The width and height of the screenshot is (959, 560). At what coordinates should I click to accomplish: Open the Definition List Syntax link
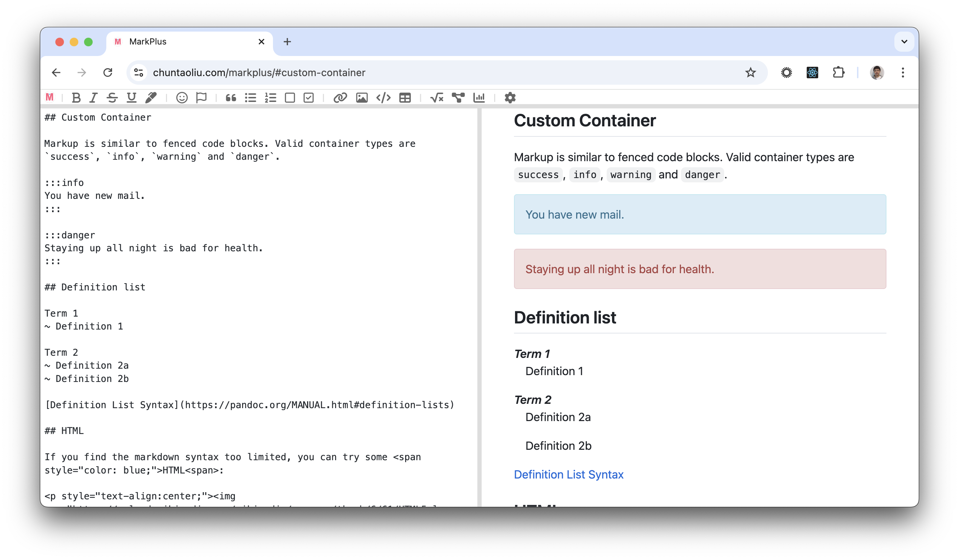point(569,475)
